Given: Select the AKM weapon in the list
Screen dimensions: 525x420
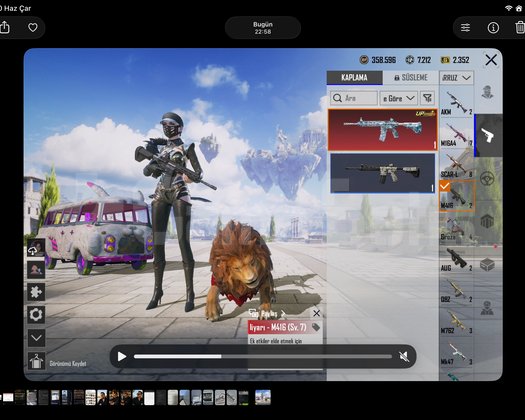Looking at the screenshot, I should 456,102.
